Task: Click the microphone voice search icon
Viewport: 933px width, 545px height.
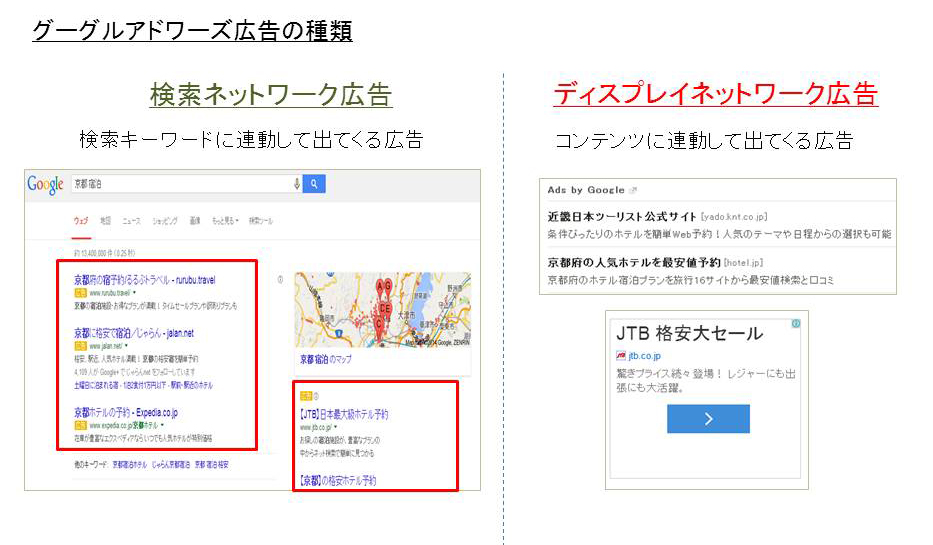Action: click(x=296, y=184)
